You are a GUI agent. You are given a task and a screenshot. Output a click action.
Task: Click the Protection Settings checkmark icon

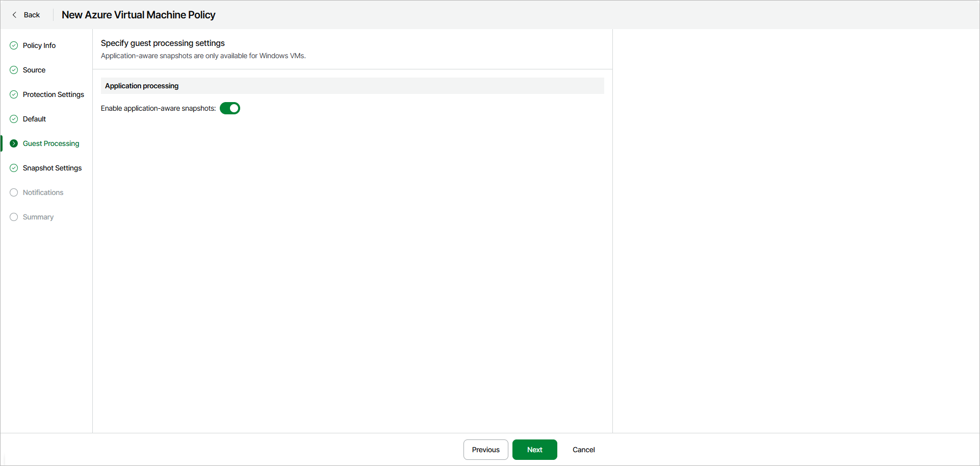point(13,94)
